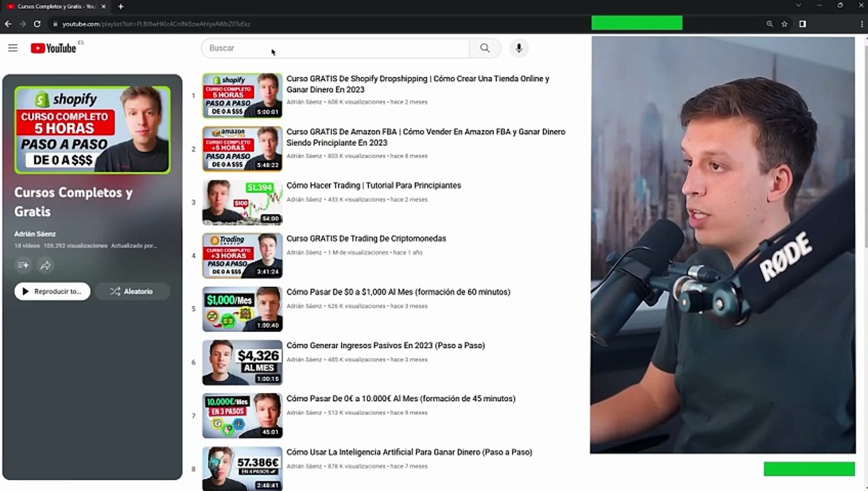This screenshot has height=491, width=868.
Task: Click the Shopify playlist cover thumbnail
Action: click(x=92, y=130)
